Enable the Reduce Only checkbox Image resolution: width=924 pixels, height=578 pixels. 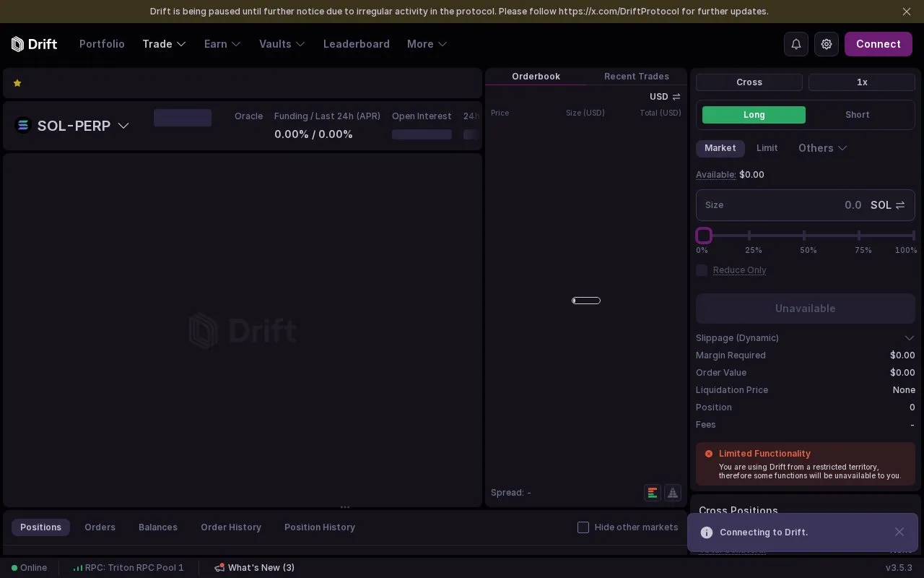click(x=702, y=270)
